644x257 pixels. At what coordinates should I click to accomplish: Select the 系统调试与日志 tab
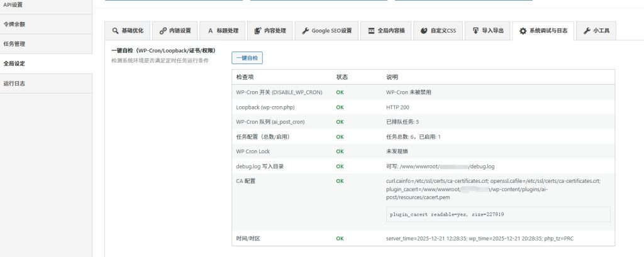click(543, 31)
